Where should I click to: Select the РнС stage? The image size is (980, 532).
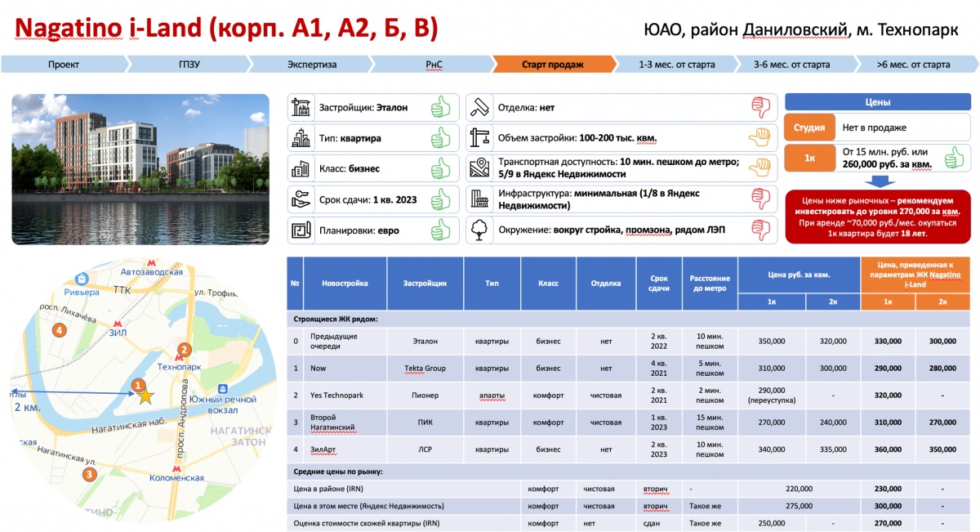434,65
